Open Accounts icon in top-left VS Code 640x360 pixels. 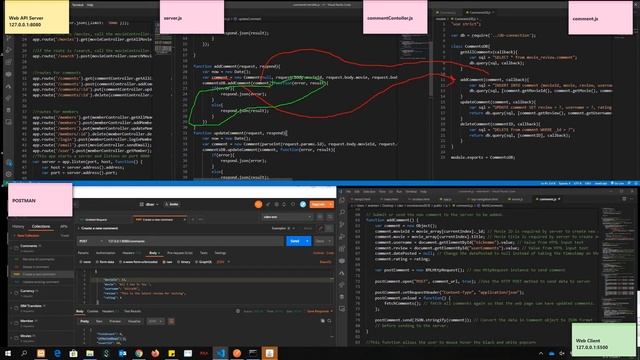pos(9,163)
